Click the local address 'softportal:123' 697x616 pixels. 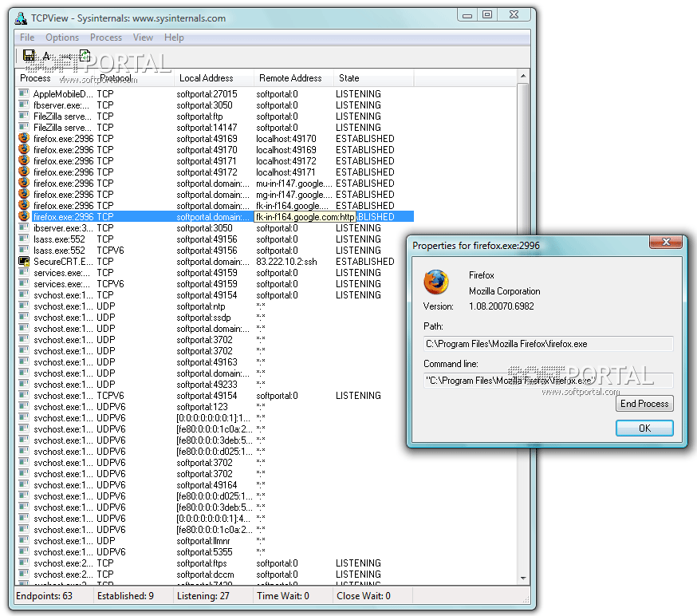(202, 406)
